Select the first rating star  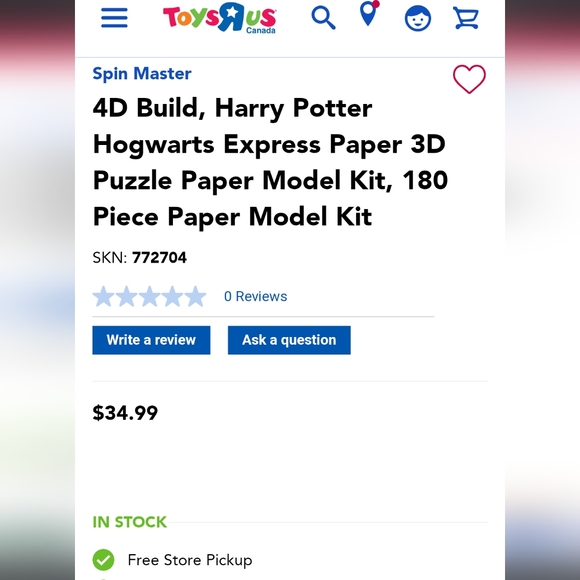tap(103, 296)
